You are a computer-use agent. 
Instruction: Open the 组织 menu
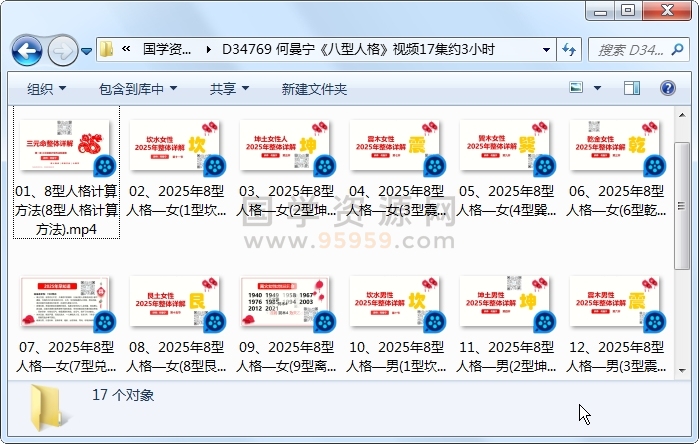[x=46, y=89]
